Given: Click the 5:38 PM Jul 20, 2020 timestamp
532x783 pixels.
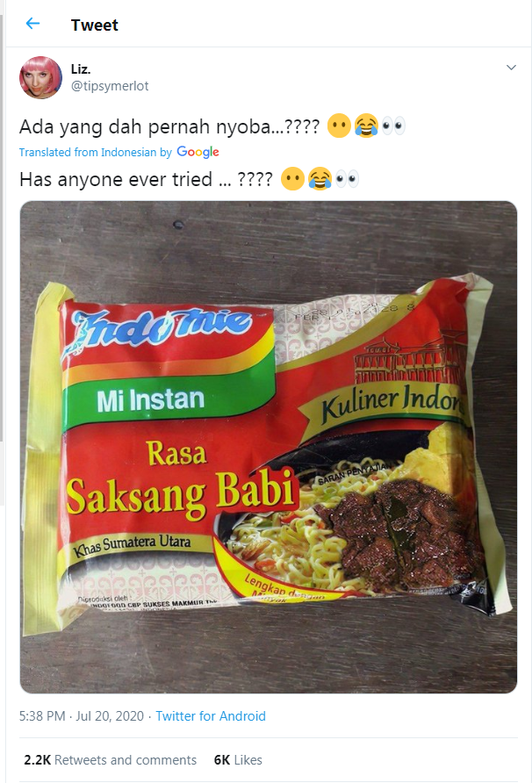Looking at the screenshot, I should click(82, 716).
